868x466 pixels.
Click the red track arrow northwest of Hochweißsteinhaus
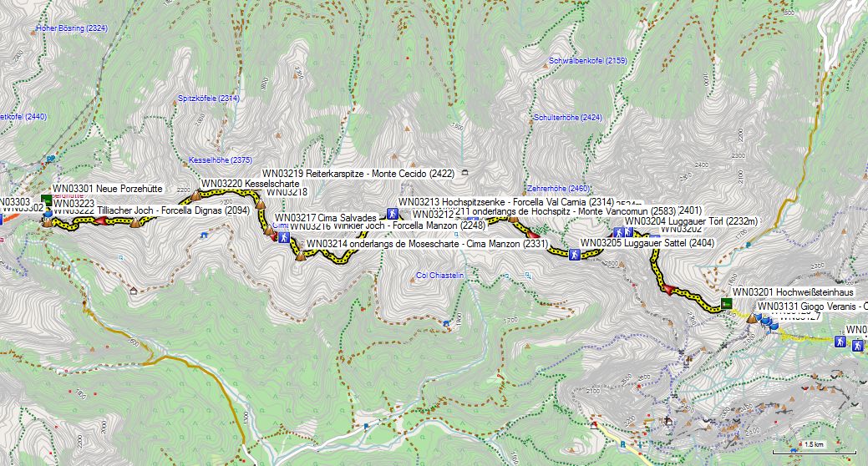[667, 289]
